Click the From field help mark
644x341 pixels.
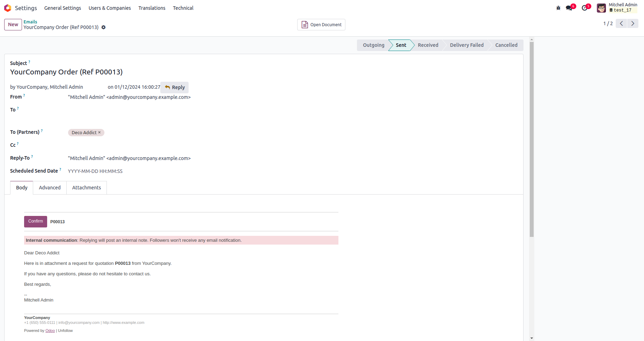[24, 95]
